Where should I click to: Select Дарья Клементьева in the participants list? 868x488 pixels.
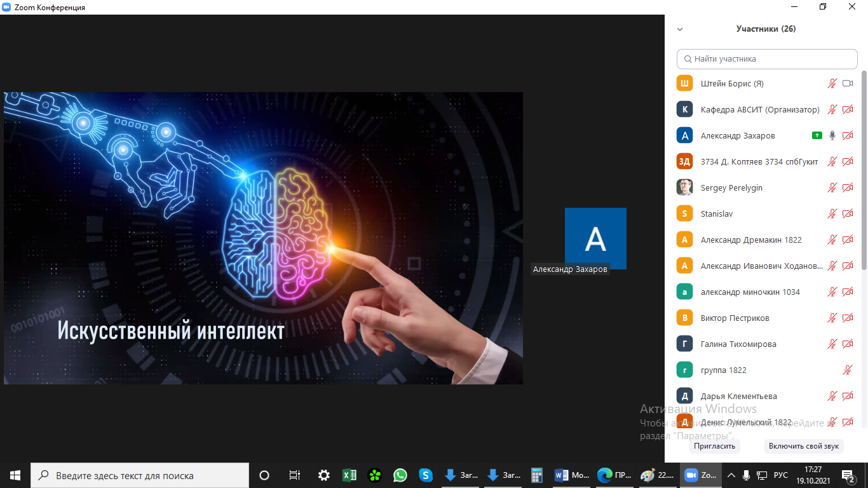tap(738, 396)
